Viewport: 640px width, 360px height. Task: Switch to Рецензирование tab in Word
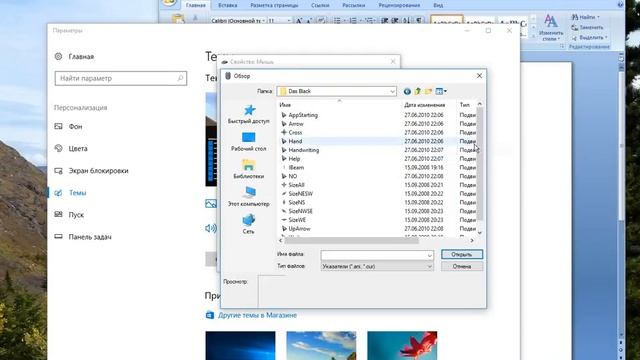[x=399, y=5]
